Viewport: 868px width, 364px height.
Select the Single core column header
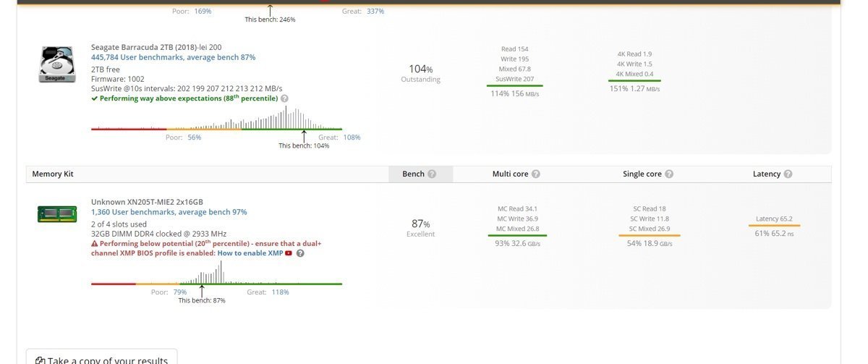(648, 174)
